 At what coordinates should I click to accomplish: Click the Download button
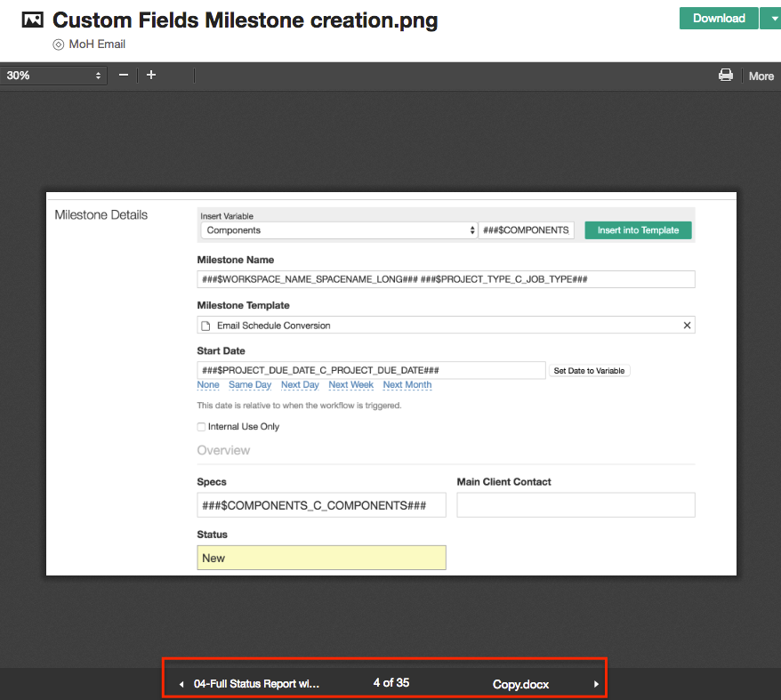pos(719,19)
